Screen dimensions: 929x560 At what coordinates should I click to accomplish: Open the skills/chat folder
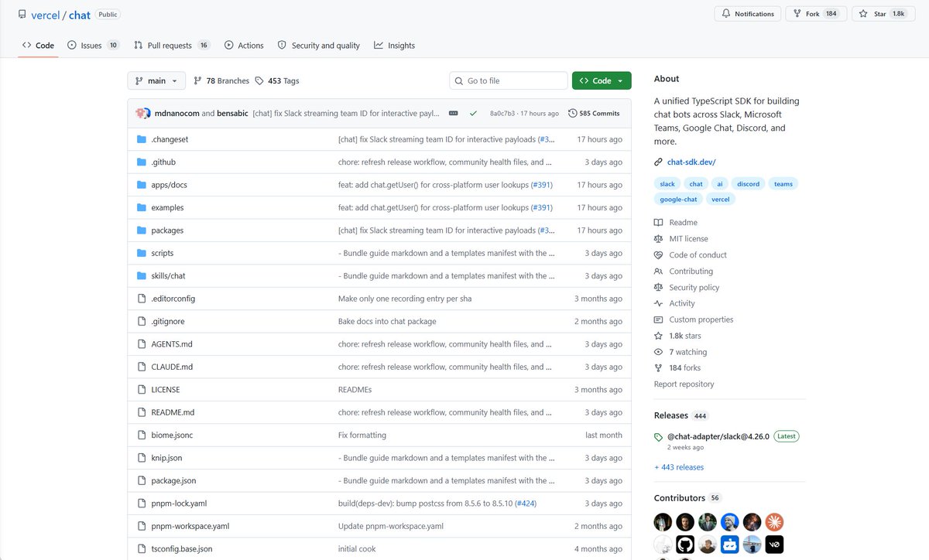pyautogui.click(x=168, y=276)
